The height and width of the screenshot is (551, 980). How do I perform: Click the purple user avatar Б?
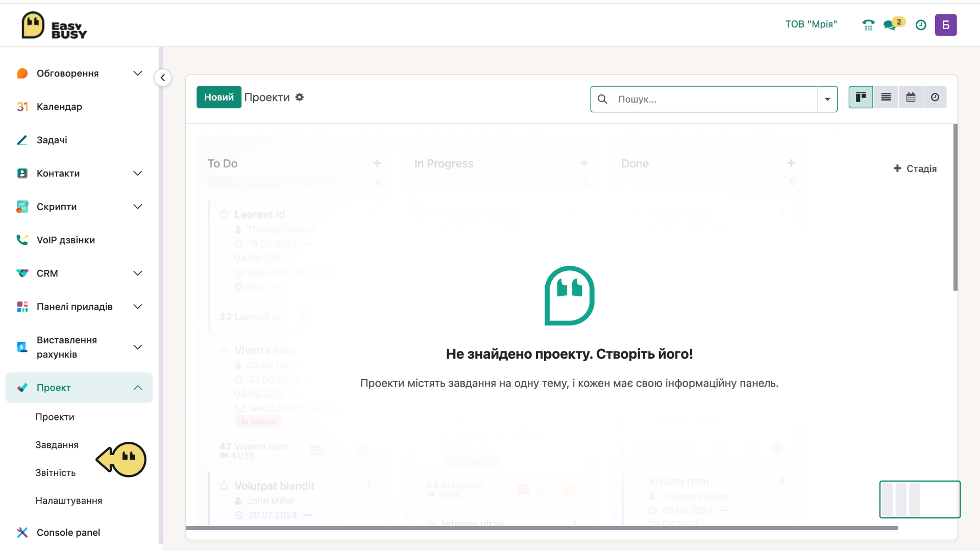pos(946,25)
